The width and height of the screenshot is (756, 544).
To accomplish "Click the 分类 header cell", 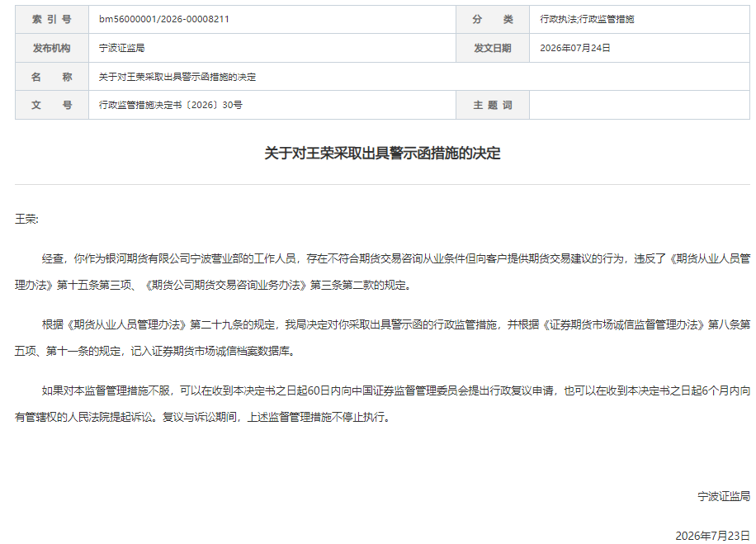I will 493,19.
